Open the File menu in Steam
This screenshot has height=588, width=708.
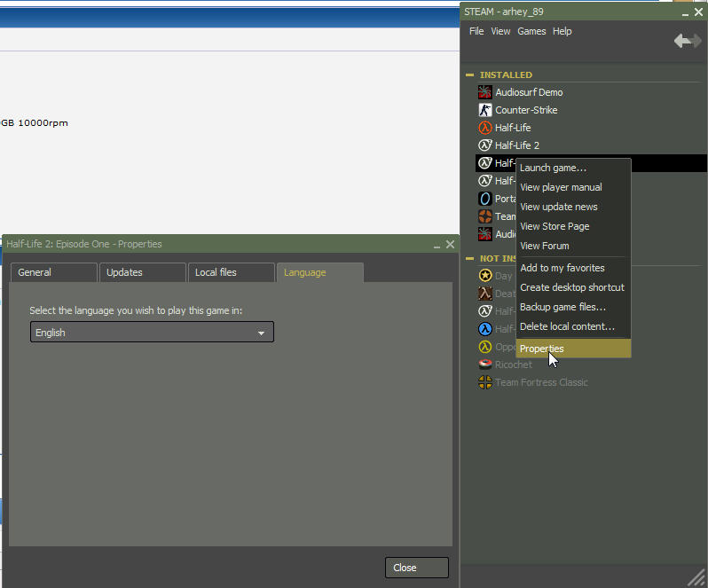(476, 31)
